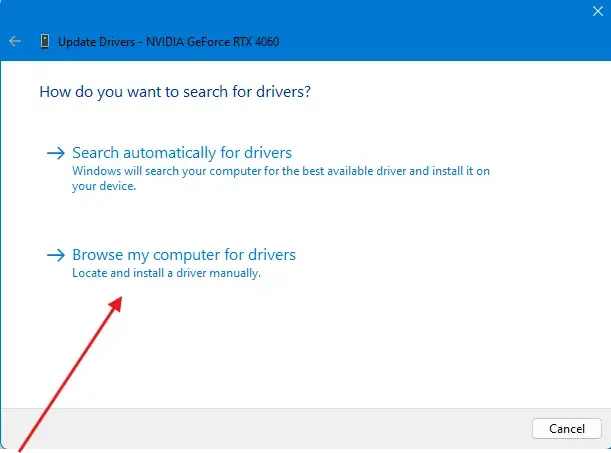Viewport: 611px width, 453px height.
Task: Click the red arrowhead below Browse option
Action: coord(117,300)
